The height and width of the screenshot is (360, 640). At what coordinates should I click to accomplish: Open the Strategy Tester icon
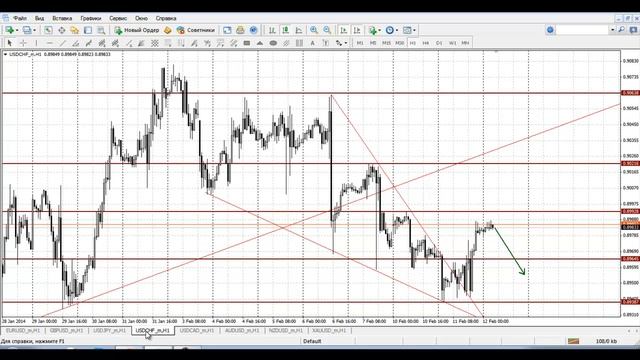click(x=101, y=30)
